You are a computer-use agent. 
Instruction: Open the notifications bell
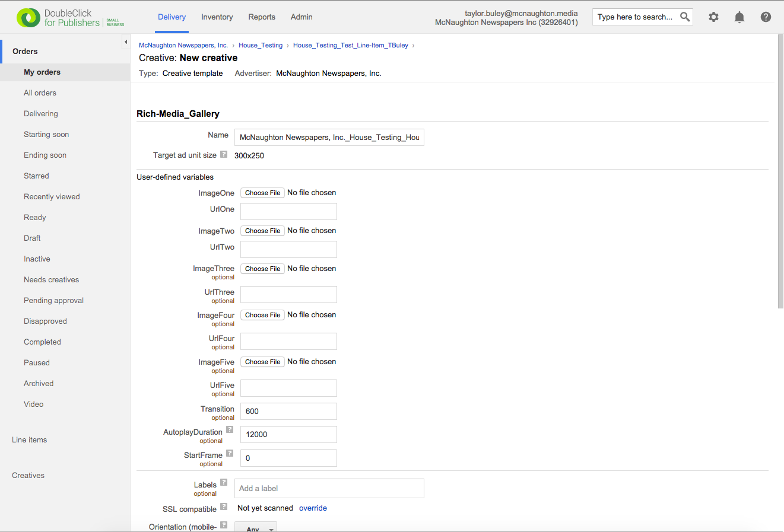pos(739,17)
